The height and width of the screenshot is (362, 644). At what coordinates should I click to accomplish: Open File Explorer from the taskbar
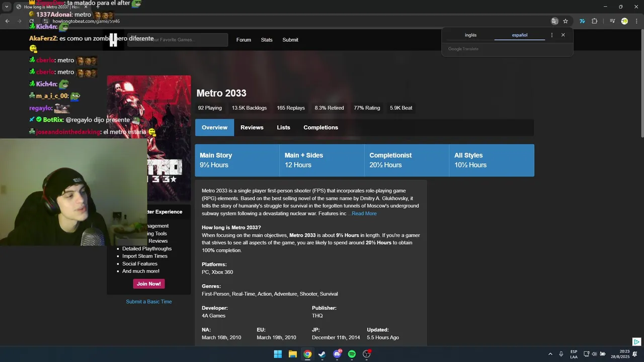click(x=292, y=354)
